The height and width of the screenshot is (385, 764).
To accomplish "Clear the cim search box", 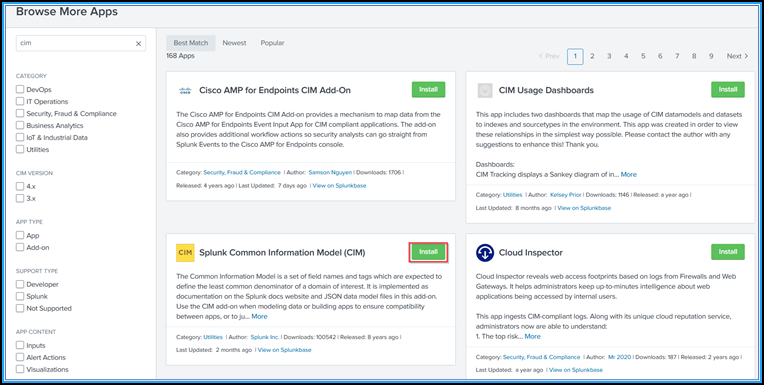I will pos(138,43).
